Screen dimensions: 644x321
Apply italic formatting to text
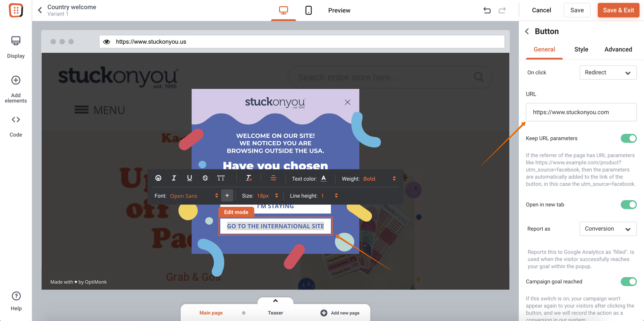(x=174, y=178)
